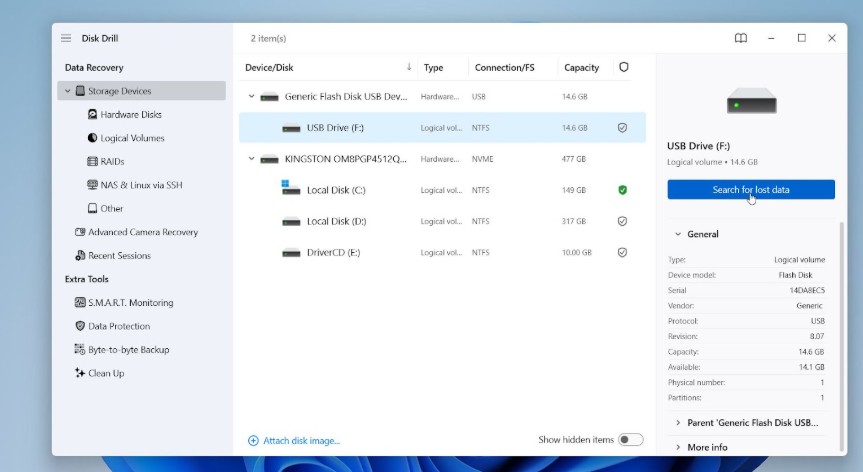The width and height of the screenshot is (863, 472).
Task: Click the Available value 14.1 GB
Action: coord(811,367)
